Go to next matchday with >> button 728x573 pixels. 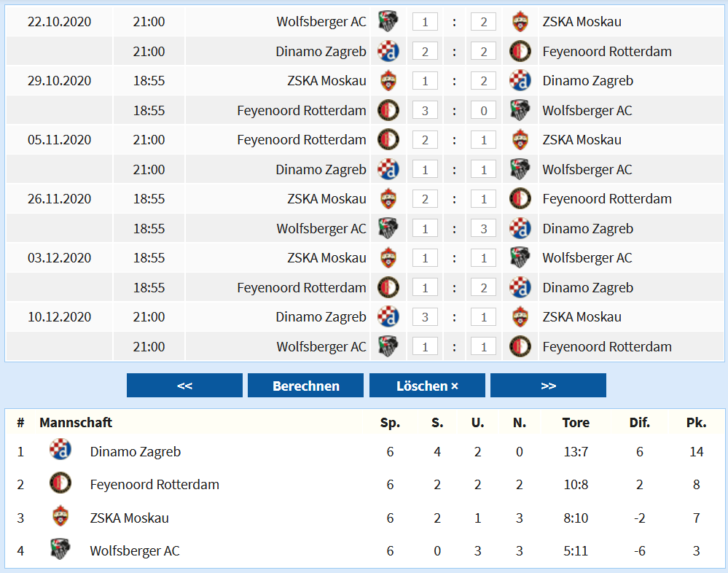coord(548,386)
